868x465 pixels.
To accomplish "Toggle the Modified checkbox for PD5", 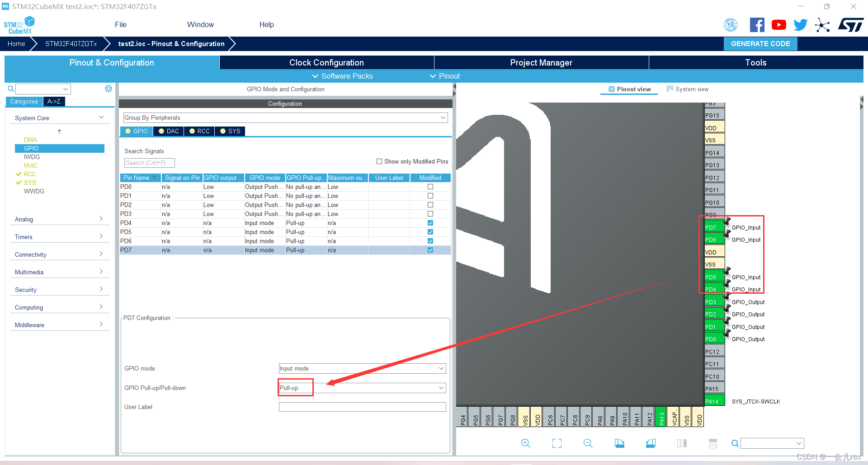I will point(430,232).
